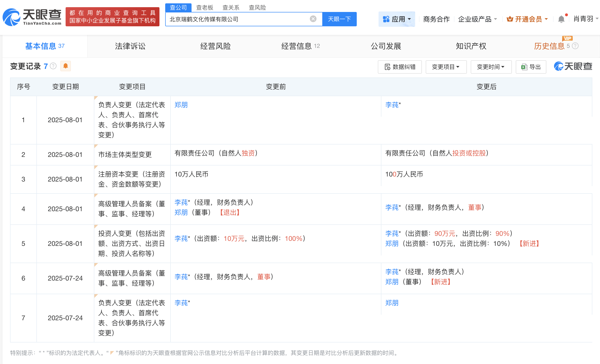The width and height of the screenshot is (600, 364).
Task: Clear the search box with X icon
Action: [313, 19]
